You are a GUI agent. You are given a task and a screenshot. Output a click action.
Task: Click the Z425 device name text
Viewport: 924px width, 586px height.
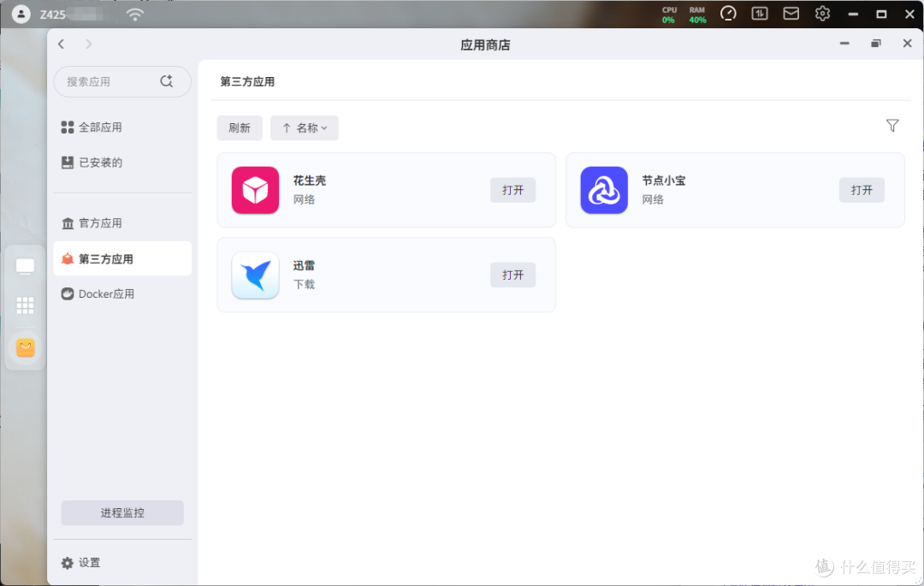click(x=52, y=15)
